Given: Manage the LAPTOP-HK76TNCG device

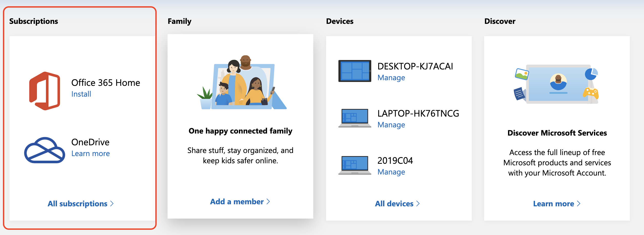Looking at the screenshot, I should click(x=391, y=125).
